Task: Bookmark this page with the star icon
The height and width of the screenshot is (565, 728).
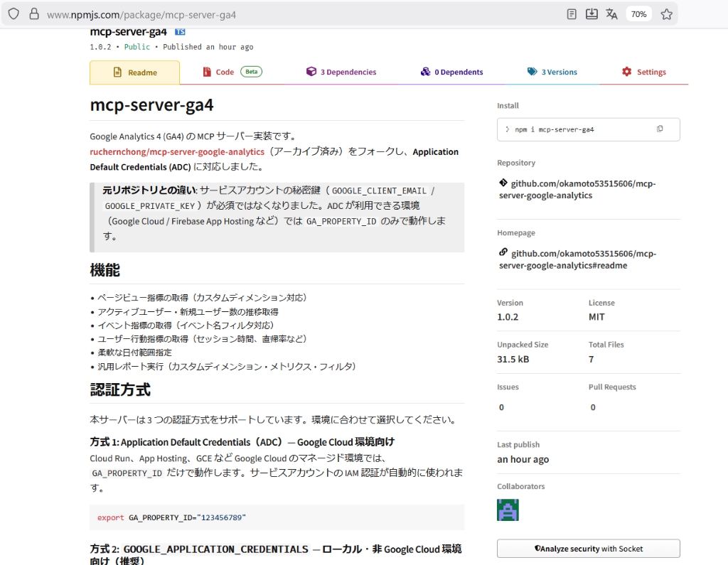Action: click(x=667, y=14)
